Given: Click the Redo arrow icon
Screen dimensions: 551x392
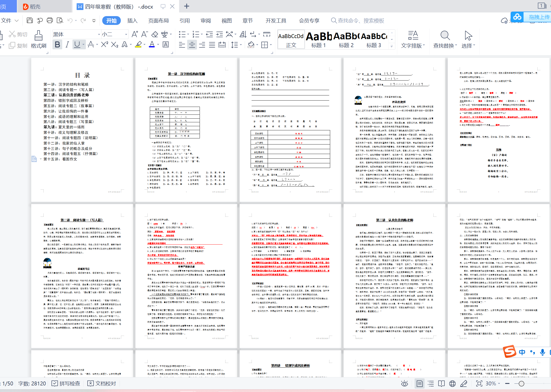Looking at the screenshot, I should click(83, 21).
